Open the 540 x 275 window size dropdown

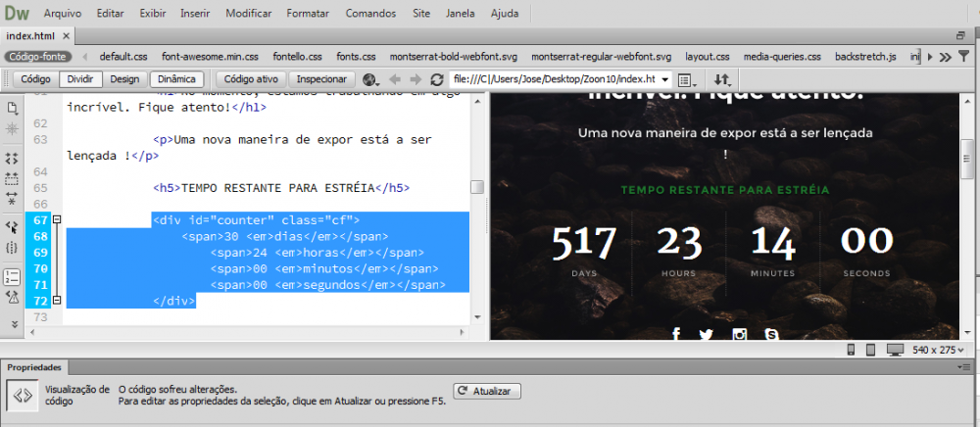coord(938,351)
